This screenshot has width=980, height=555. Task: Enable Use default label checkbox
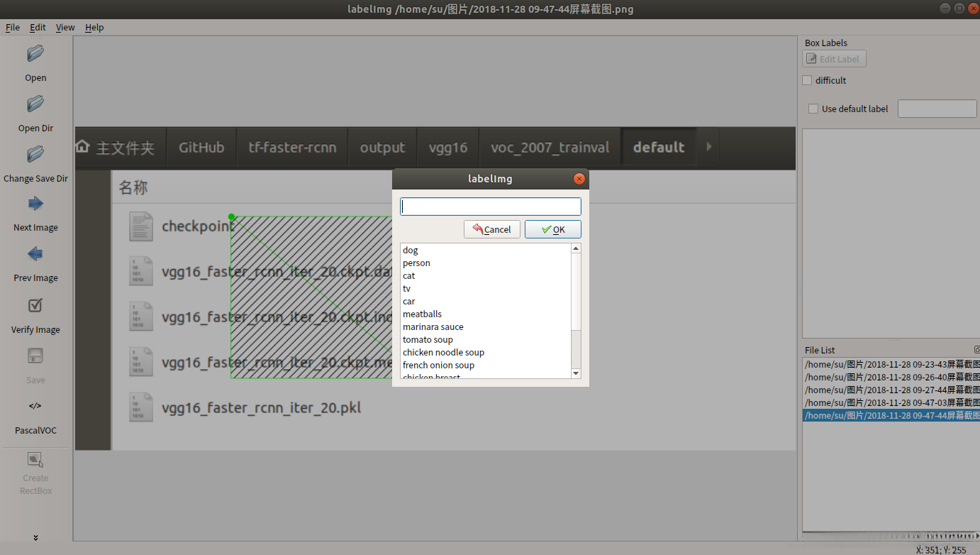[813, 109]
